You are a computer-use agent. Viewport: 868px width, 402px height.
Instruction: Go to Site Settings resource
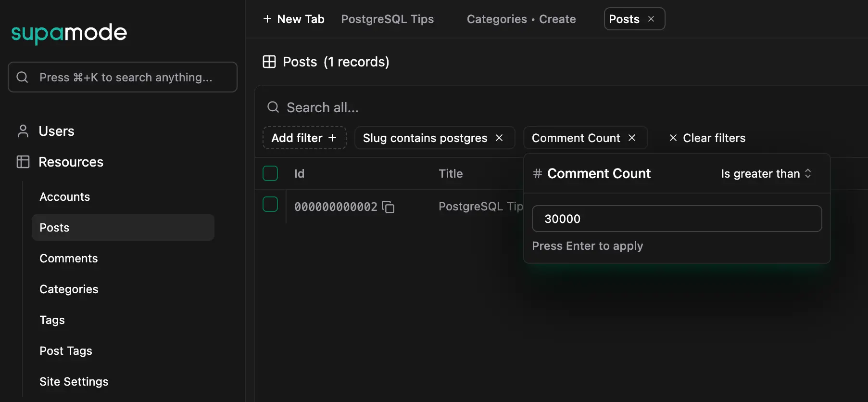(74, 381)
